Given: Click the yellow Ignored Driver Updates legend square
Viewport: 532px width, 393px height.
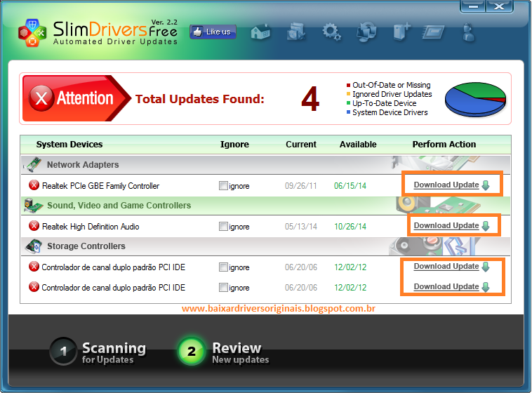Looking at the screenshot, I should (348, 93).
